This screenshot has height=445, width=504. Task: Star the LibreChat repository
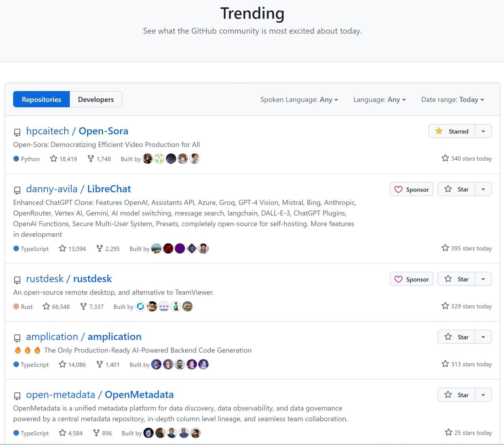(x=456, y=189)
